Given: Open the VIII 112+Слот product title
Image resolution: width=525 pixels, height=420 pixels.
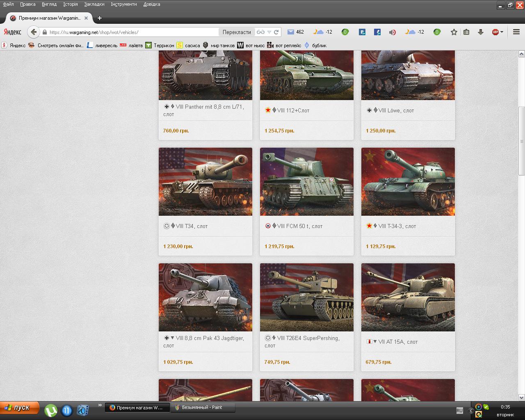Looking at the screenshot, I should pyautogui.click(x=293, y=110).
